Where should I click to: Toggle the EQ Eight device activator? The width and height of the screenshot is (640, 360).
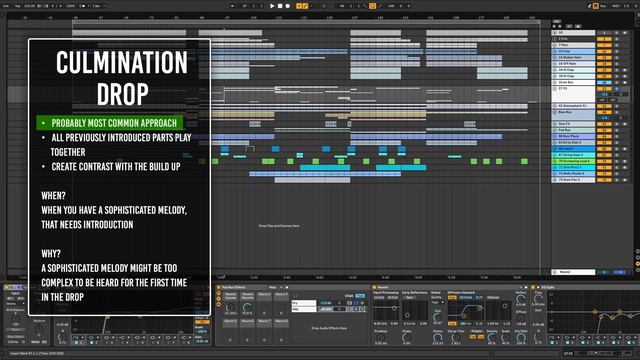click(533, 287)
